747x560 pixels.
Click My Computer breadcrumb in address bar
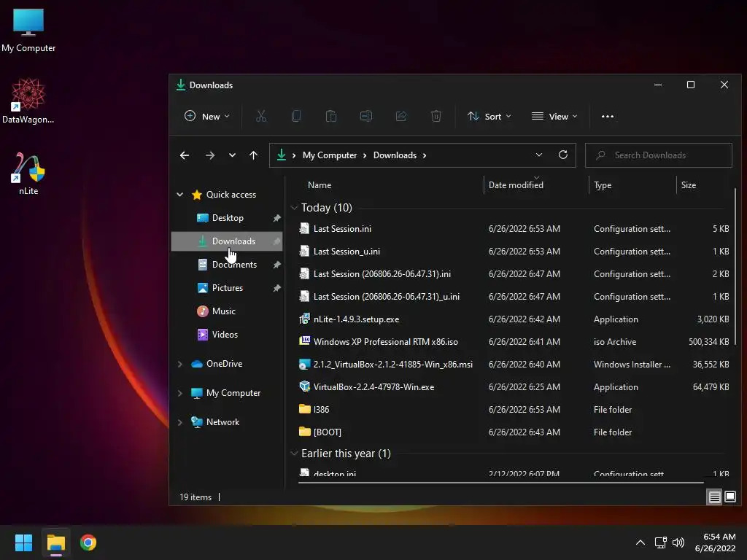click(330, 155)
